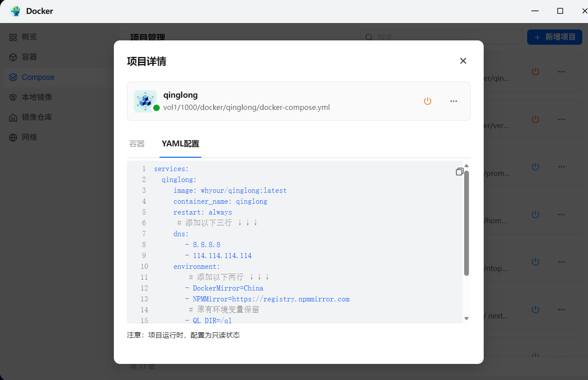
Task: Click the '项目详情' dialog title
Action: tap(146, 61)
